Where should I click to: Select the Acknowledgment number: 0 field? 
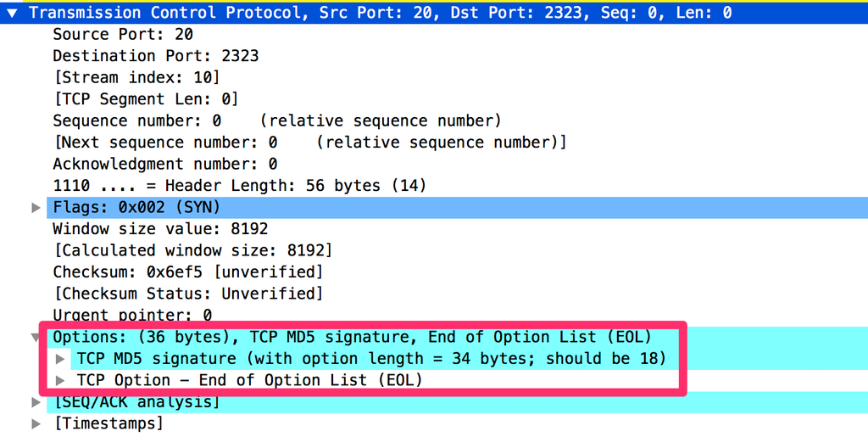coord(165,164)
